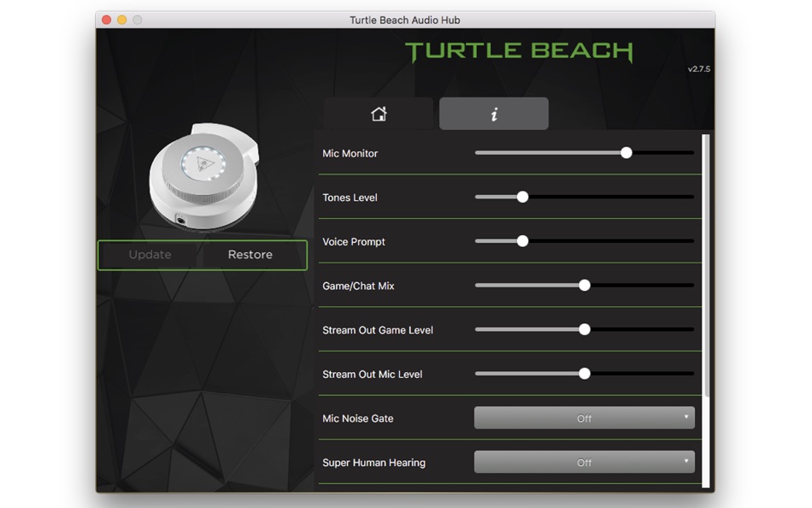Click the Super Human Hearing label
The width and height of the screenshot is (812, 508).
click(374, 463)
